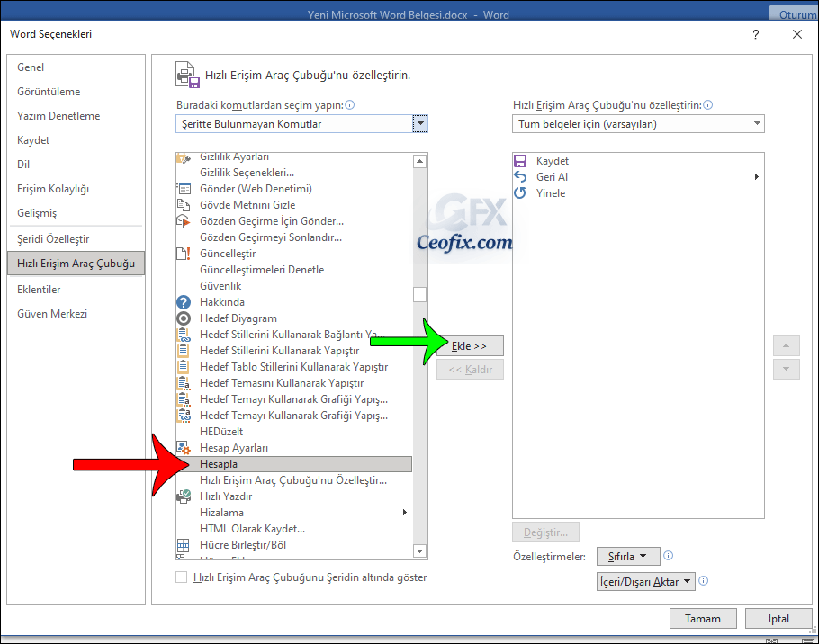Confirm with the Tamam button
819x644 pixels.
point(703,619)
